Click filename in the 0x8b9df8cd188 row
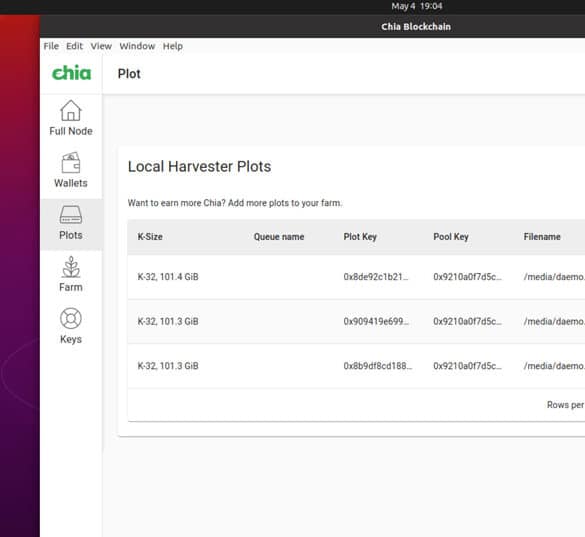 pyautogui.click(x=554, y=366)
